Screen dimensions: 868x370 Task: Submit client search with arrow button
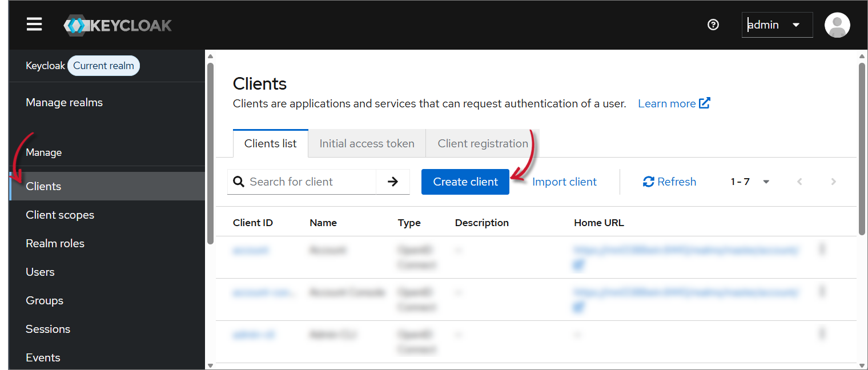point(393,182)
